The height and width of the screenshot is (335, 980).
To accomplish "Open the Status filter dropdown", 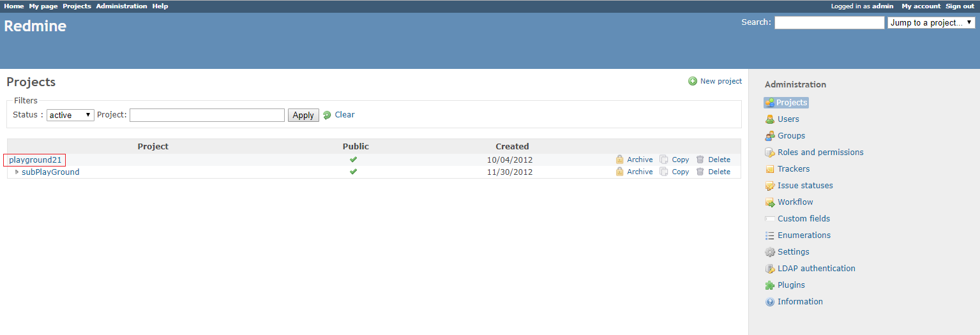I will coord(70,115).
